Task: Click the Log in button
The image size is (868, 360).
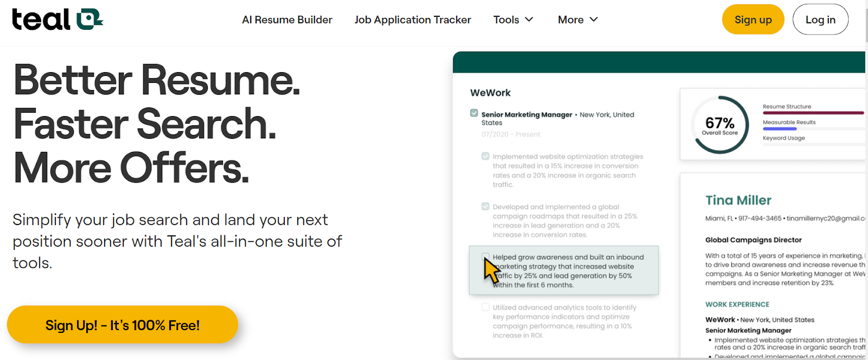Action: tap(820, 20)
